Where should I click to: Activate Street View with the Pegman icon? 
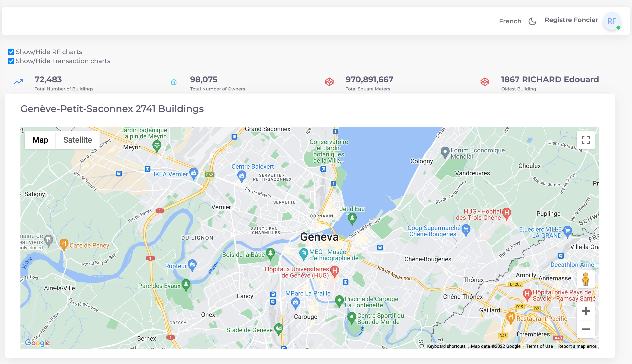[586, 279]
